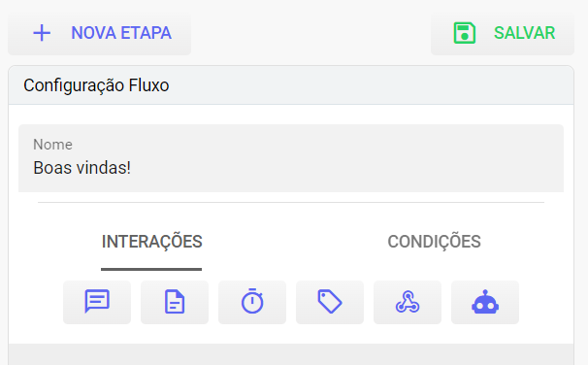Switch to the Interações tab
This screenshot has height=365, width=588.
point(152,242)
